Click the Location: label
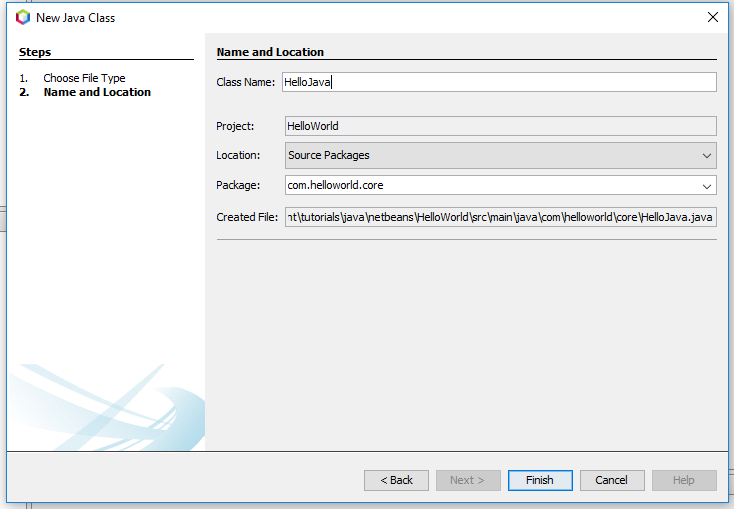 click(238, 155)
